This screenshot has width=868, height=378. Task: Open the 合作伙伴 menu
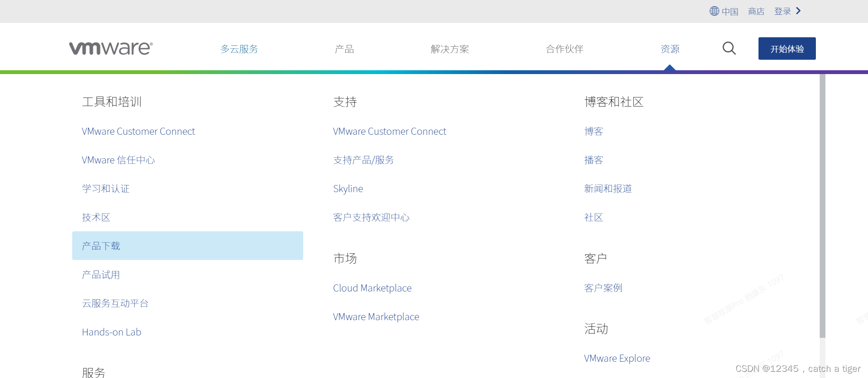(x=564, y=49)
